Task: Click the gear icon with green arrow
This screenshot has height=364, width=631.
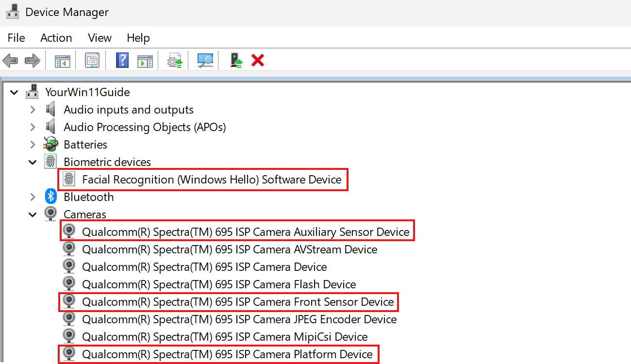Action: (x=174, y=60)
